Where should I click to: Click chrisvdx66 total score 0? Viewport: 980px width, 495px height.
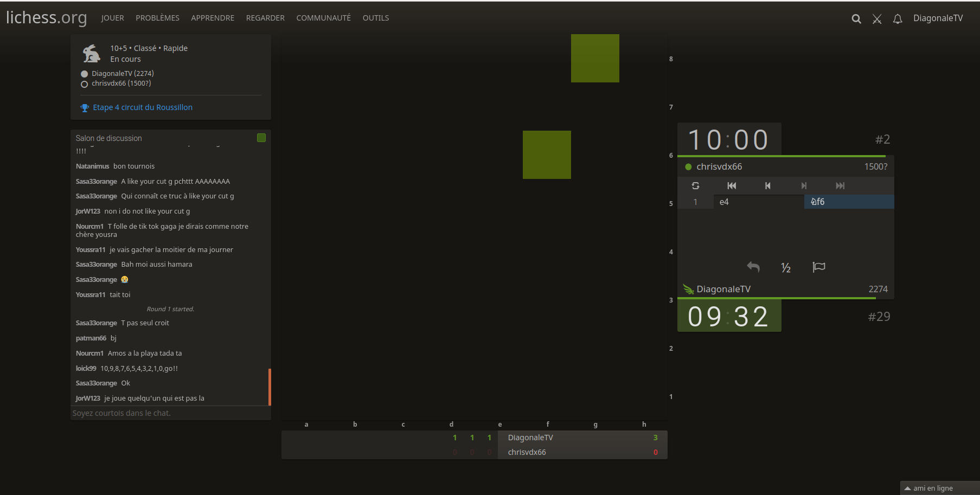(x=655, y=452)
